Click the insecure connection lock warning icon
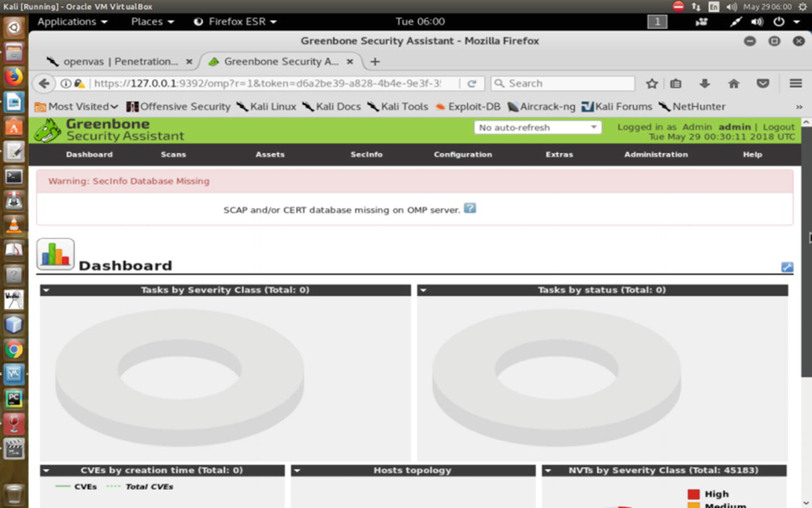Viewport: 812px width, 508px height. [x=80, y=84]
